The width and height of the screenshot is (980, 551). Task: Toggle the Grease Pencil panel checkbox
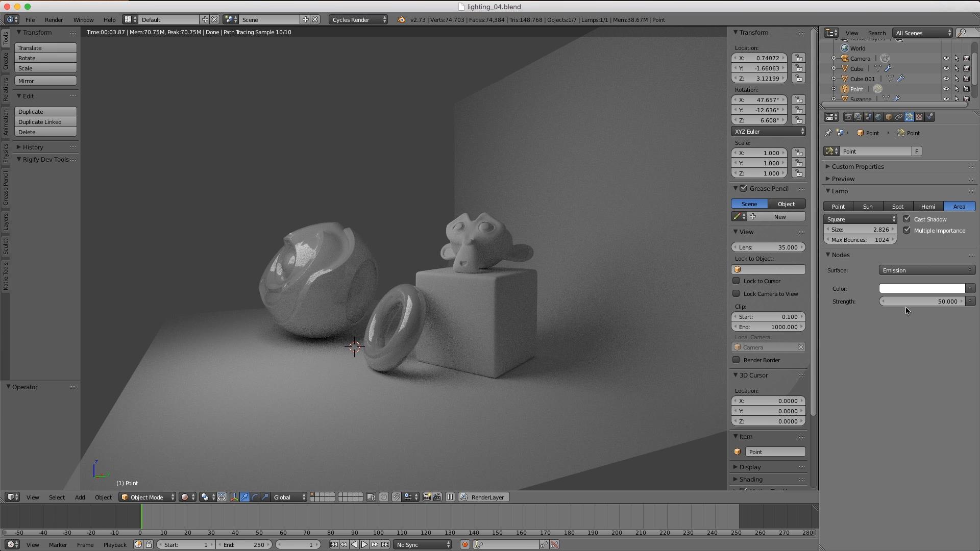pyautogui.click(x=744, y=188)
